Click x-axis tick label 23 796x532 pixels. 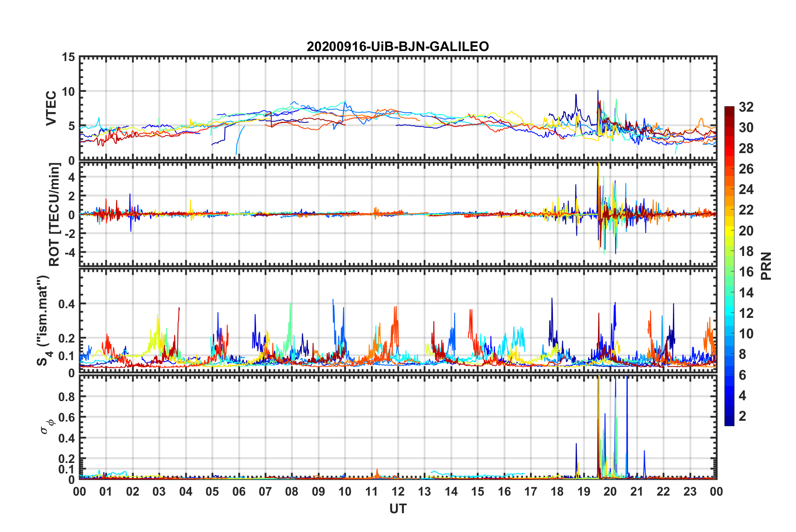(x=690, y=491)
